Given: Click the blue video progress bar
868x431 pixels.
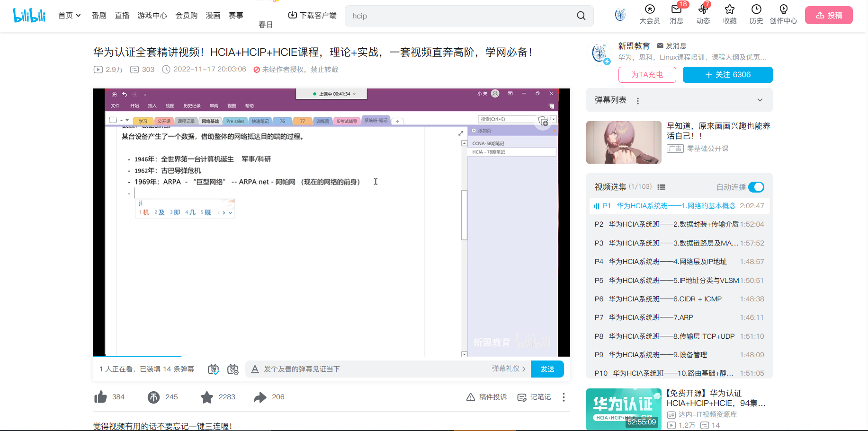Looking at the screenshot, I should [x=137, y=356].
